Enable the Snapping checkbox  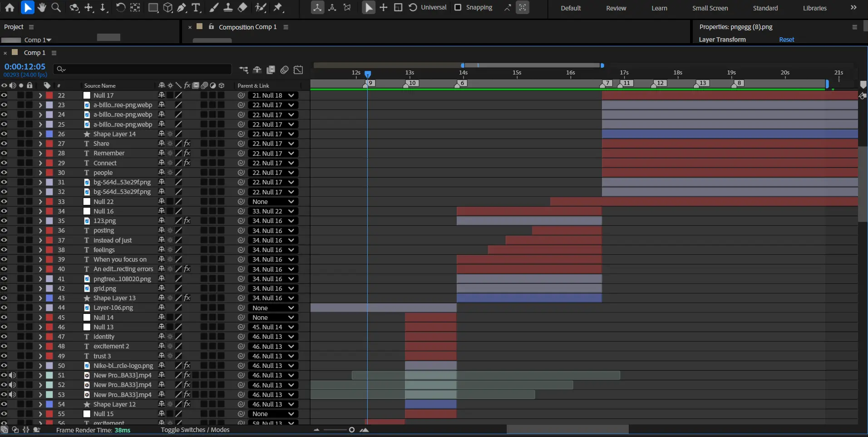pos(458,7)
